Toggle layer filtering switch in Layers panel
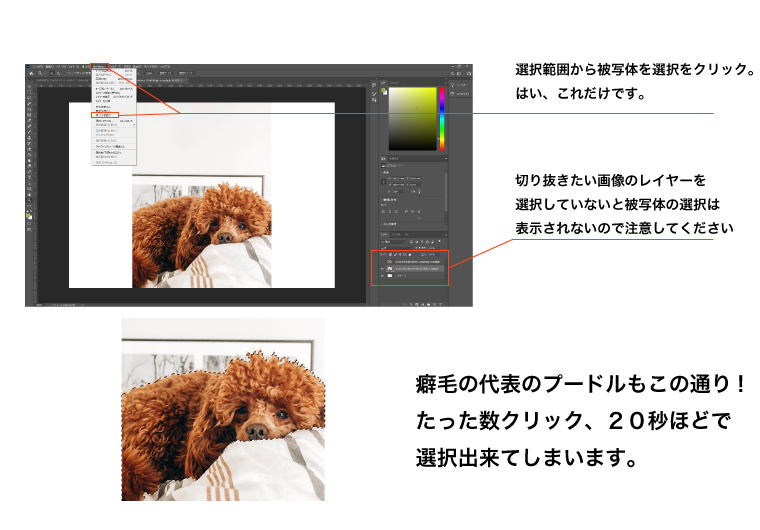The width and height of the screenshot is (760, 530). [439, 241]
